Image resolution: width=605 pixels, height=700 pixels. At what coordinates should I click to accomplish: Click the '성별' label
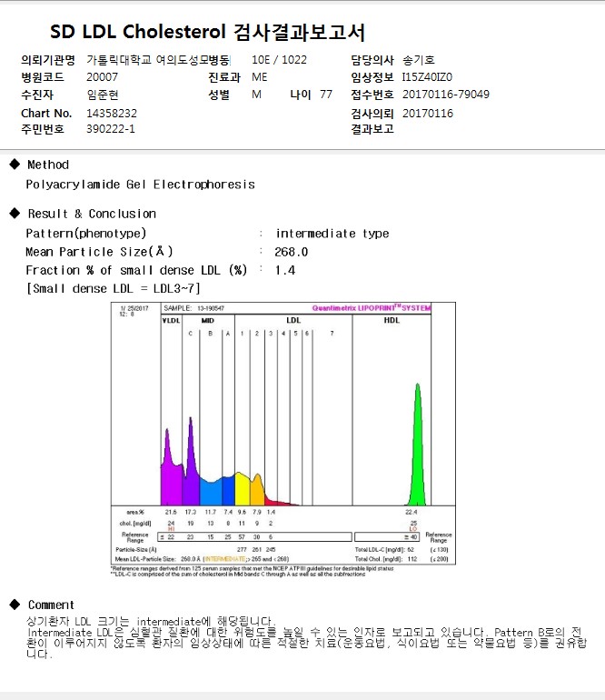tap(219, 95)
